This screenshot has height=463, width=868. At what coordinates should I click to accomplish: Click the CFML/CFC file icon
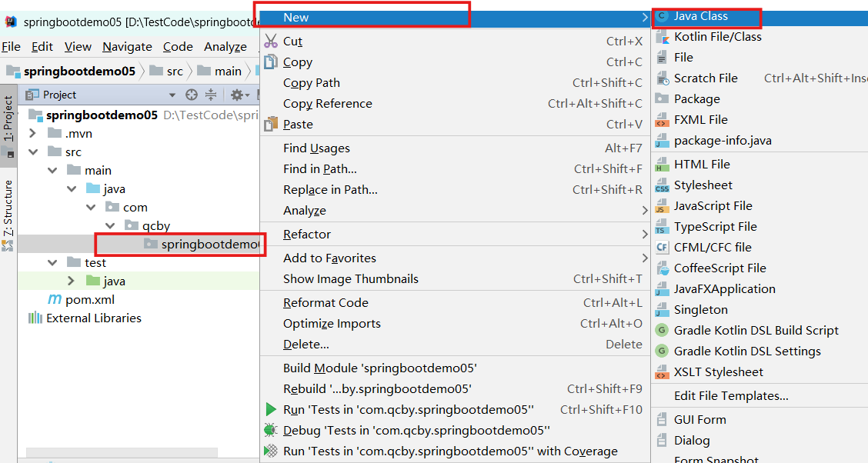662,247
